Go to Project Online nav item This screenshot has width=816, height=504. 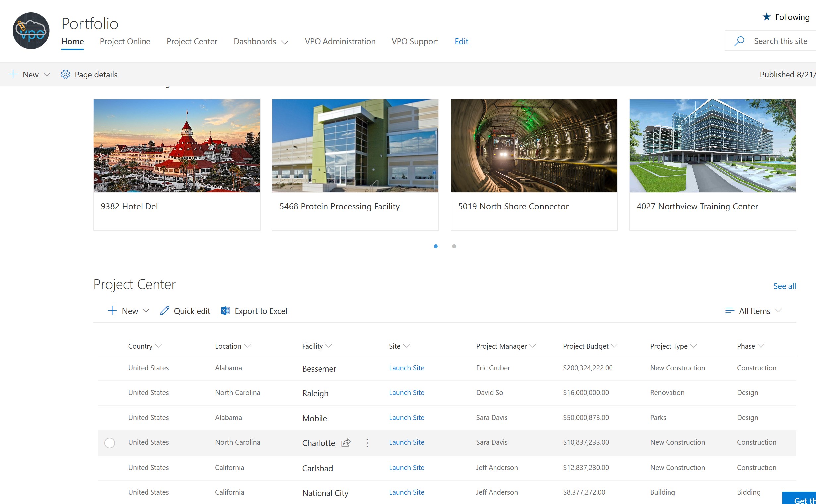pyautogui.click(x=125, y=42)
